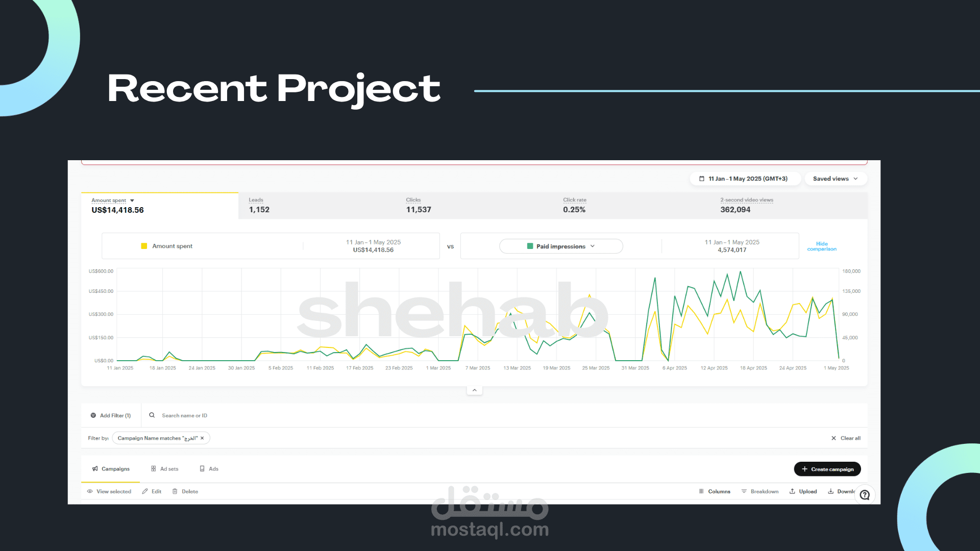Viewport: 980px width, 551px height.
Task: Open the help question mark button
Action: [x=865, y=495]
